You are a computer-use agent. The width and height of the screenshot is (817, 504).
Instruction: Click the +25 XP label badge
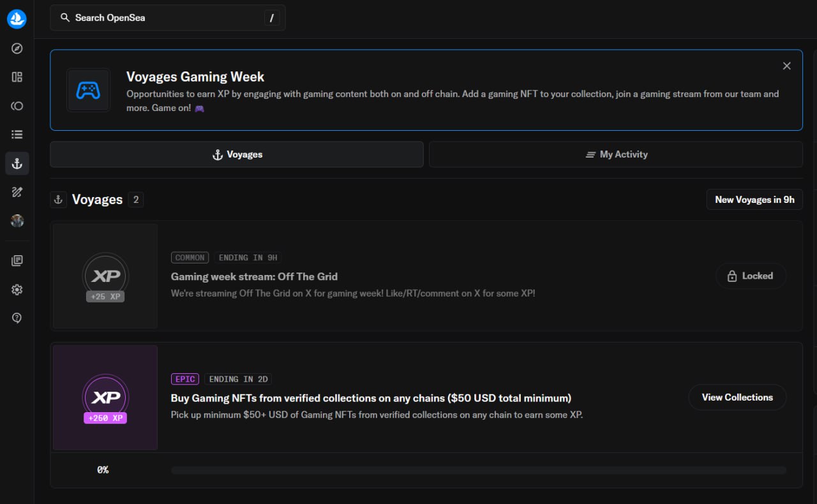(x=105, y=297)
